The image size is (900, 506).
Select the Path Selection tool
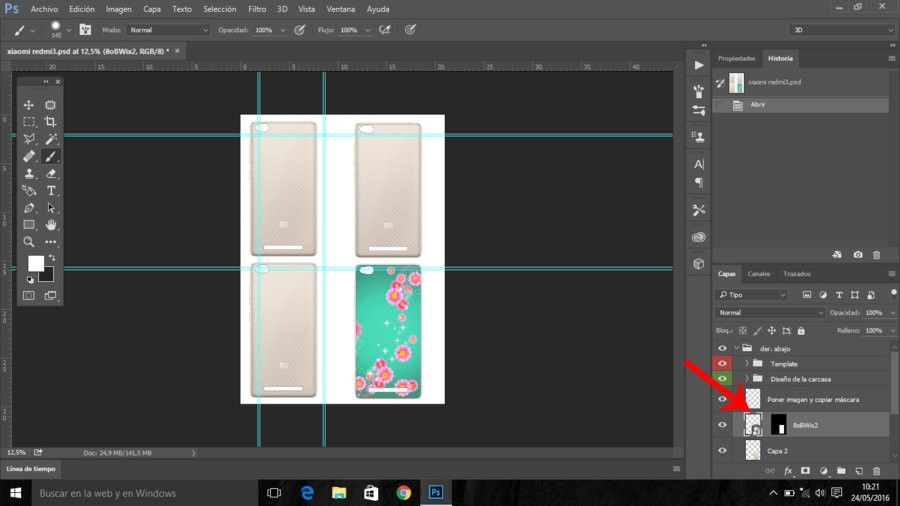(51, 208)
